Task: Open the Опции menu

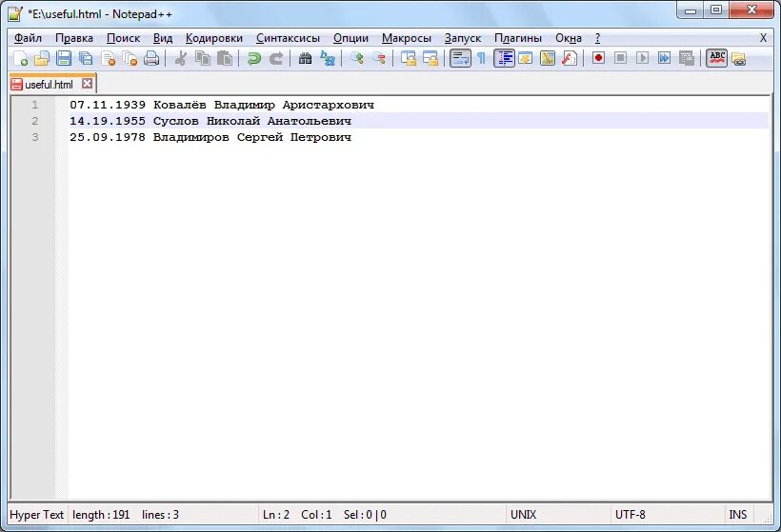Action: click(x=350, y=38)
